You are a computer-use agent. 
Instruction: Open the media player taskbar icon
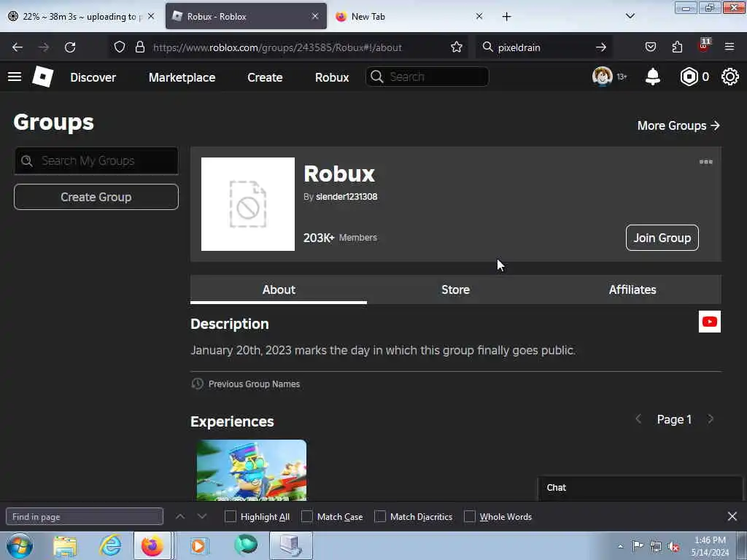pyautogui.click(x=198, y=546)
